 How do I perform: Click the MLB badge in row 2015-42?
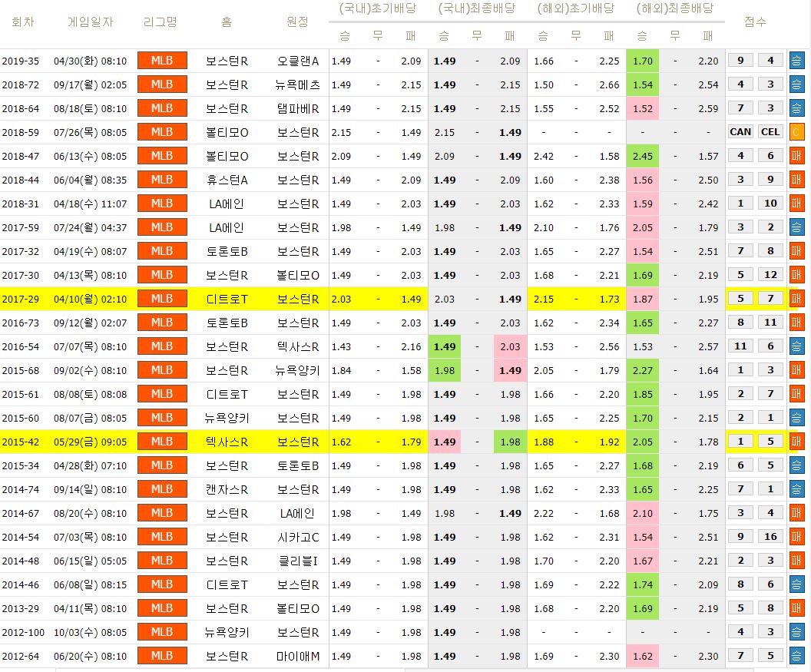162,442
